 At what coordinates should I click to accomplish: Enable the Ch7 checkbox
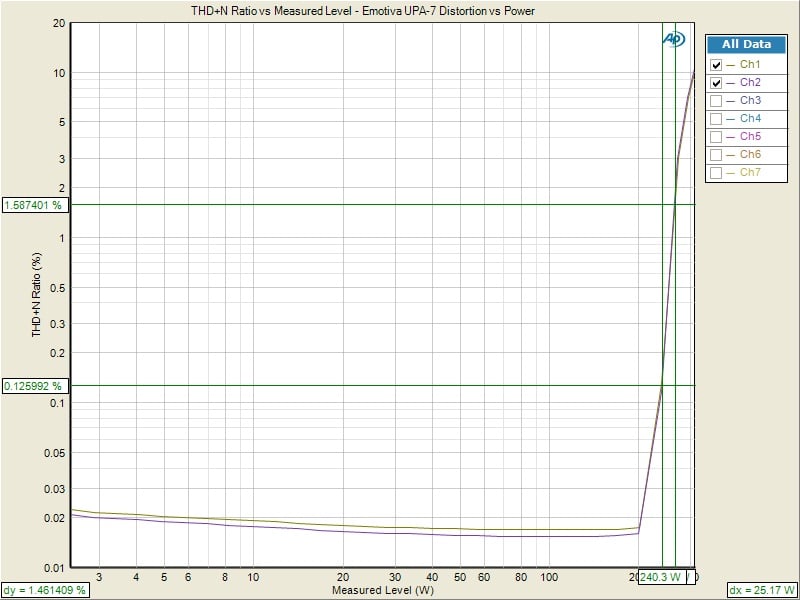716,172
